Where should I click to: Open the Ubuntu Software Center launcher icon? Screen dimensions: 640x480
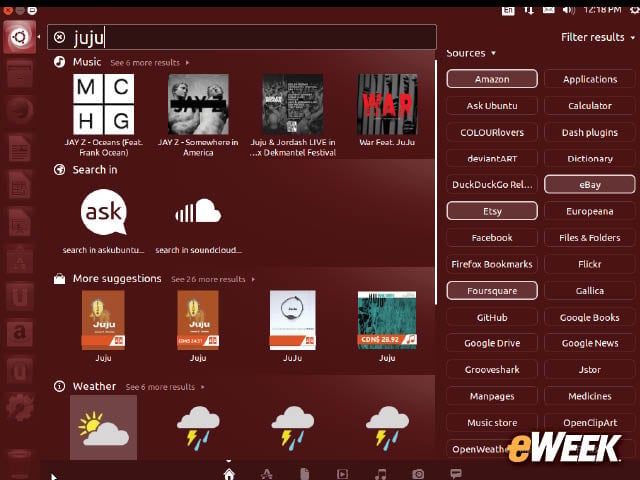tap(19, 258)
